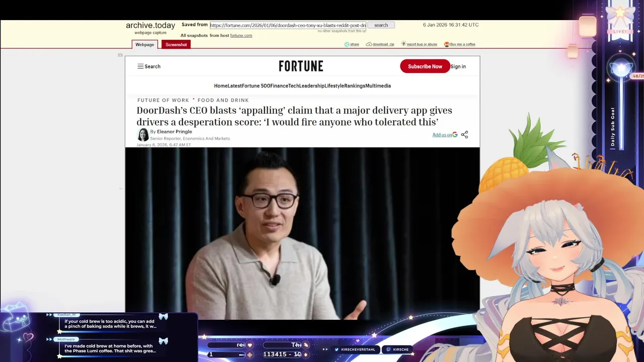Click the FOOD AND DRINK category tag
644x362 pixels.
pos(223,101)
